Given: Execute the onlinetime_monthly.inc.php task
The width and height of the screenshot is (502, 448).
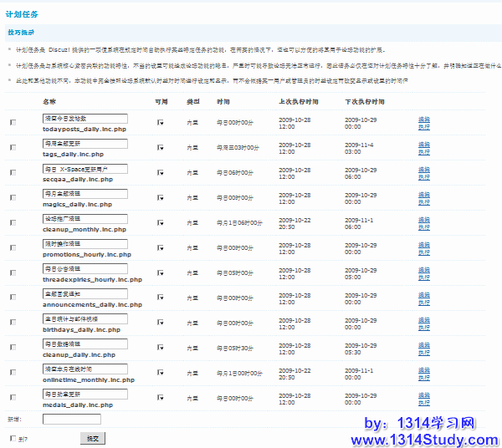Looking at the screenshot, I should click(423, 377).
